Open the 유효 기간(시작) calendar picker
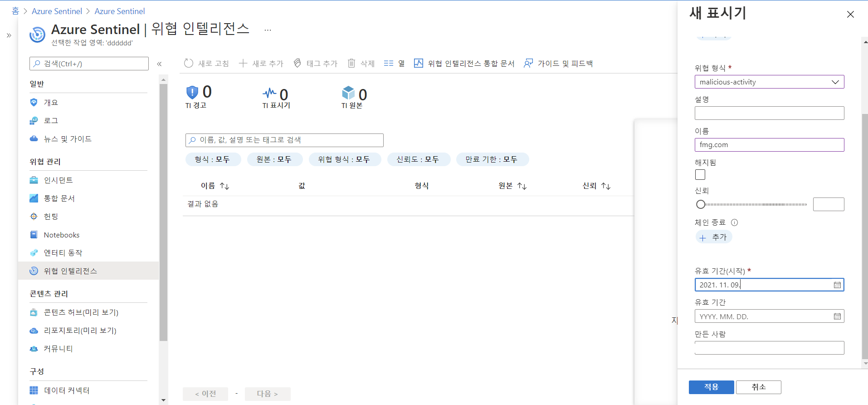Screen dimensions: 868x405 pos(837,285)
